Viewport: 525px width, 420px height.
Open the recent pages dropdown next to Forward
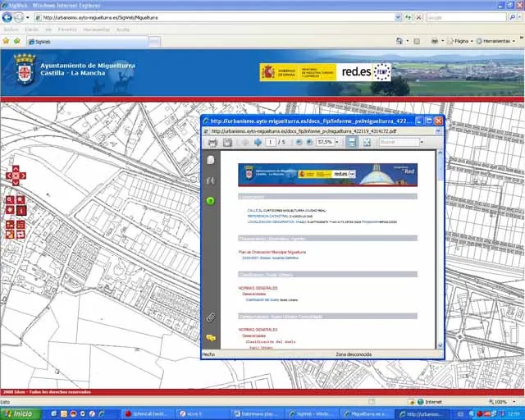tap(28, 17)
